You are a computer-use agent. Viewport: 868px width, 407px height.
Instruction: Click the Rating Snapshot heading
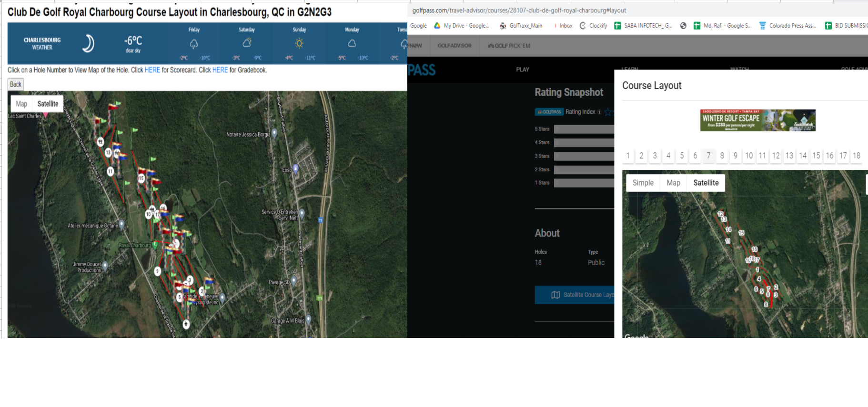point(569,92)
